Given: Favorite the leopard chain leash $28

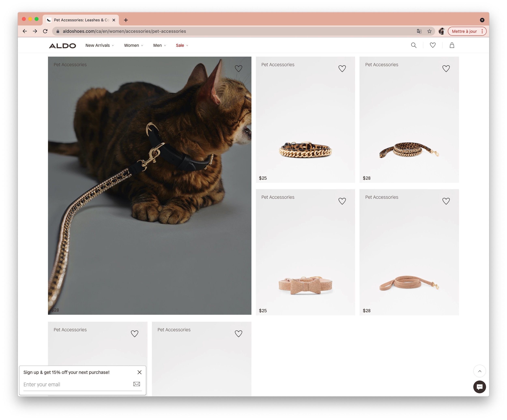Looking at the screenshot, I should coord(446,69).
